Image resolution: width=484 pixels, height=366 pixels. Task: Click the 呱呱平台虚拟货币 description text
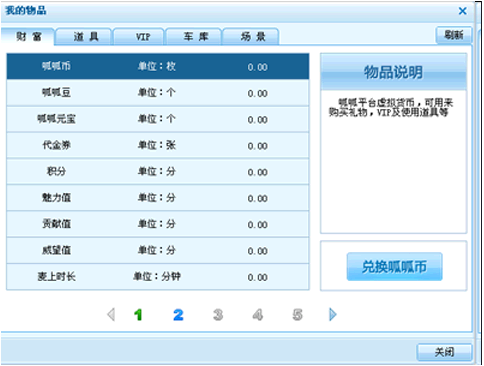coord(391,107)
